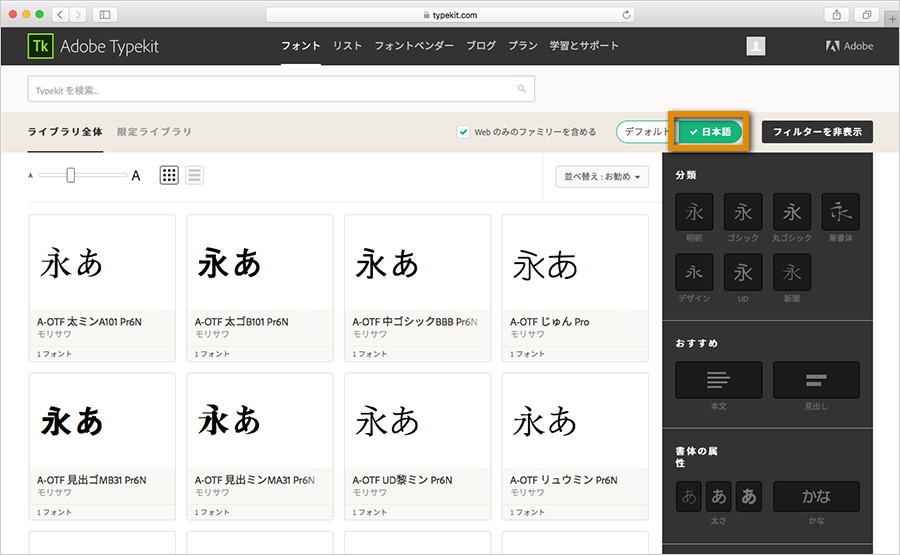Screen dimensions: 900x555
Task: Filter by 明朝 (Mincho) classification
Action: (694, 212)
